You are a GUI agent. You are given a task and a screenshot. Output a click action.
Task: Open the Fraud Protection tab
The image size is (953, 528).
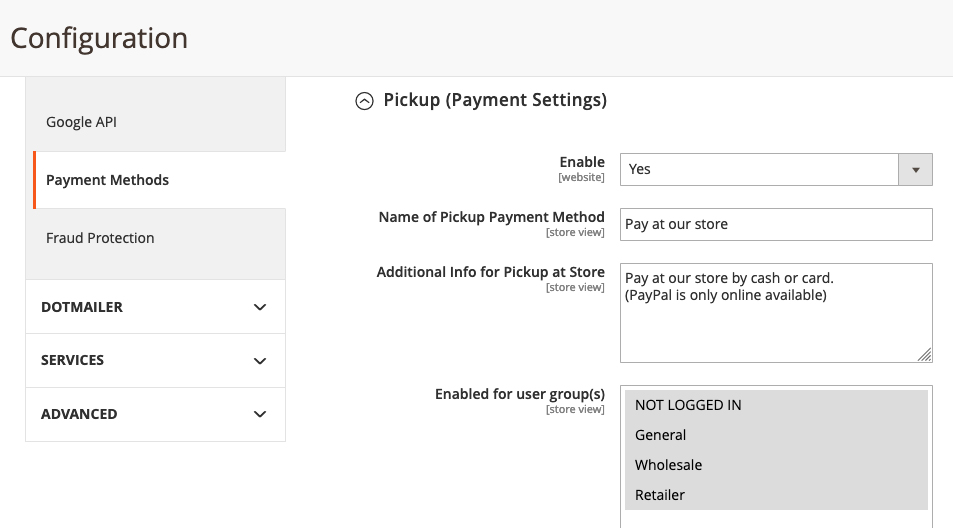click(x=100, y=238)
